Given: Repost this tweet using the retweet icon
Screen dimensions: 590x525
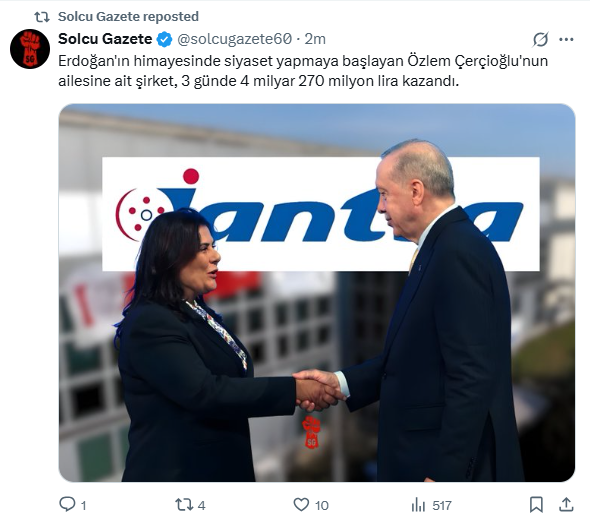Looking at the screenshot, I should point(184,505).
